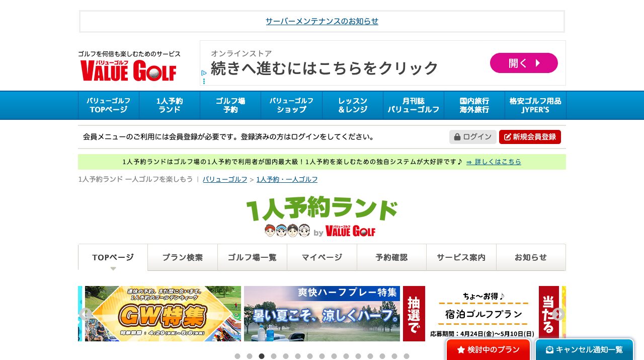Viewport: 644px width, 360px height.
Task: Open 格安ゴルフ用品 JYPER'S in the blue nav
Action: [x=535, y=105]
